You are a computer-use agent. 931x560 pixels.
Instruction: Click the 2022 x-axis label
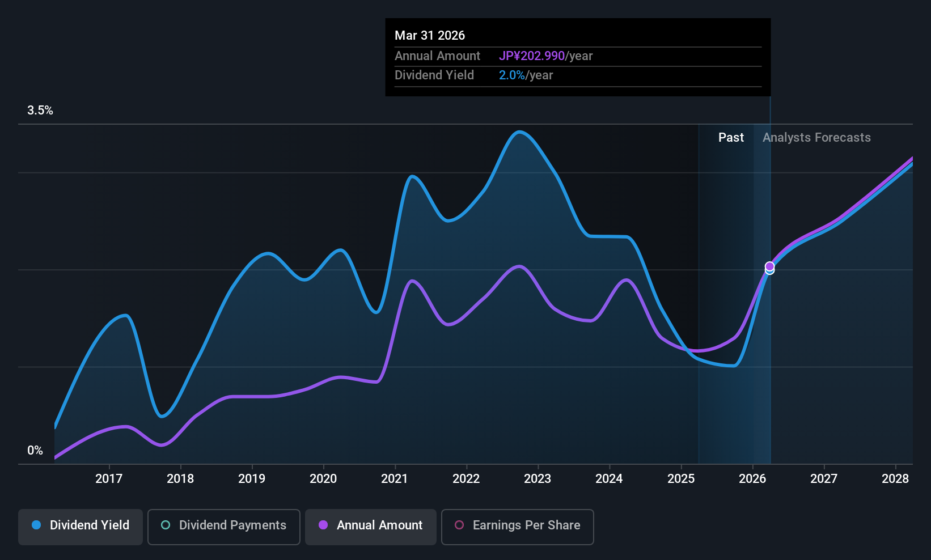point(466,479)
